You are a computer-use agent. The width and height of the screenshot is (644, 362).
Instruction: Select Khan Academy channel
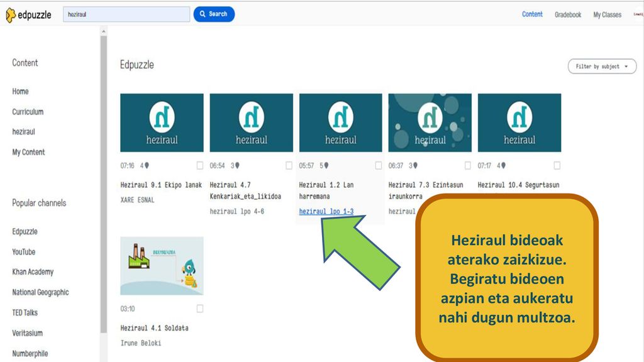click(x=33, y=272)
